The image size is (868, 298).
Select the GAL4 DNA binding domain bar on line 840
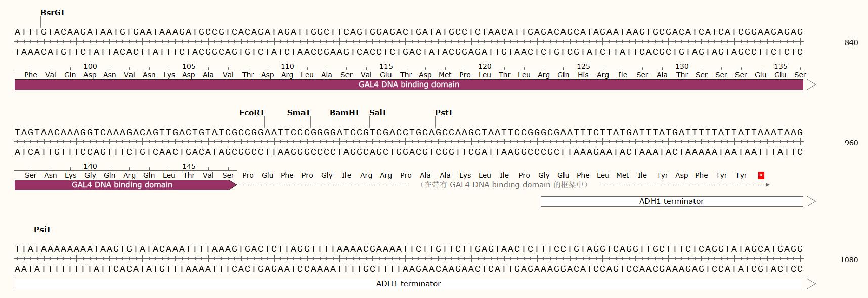(409, 85)
